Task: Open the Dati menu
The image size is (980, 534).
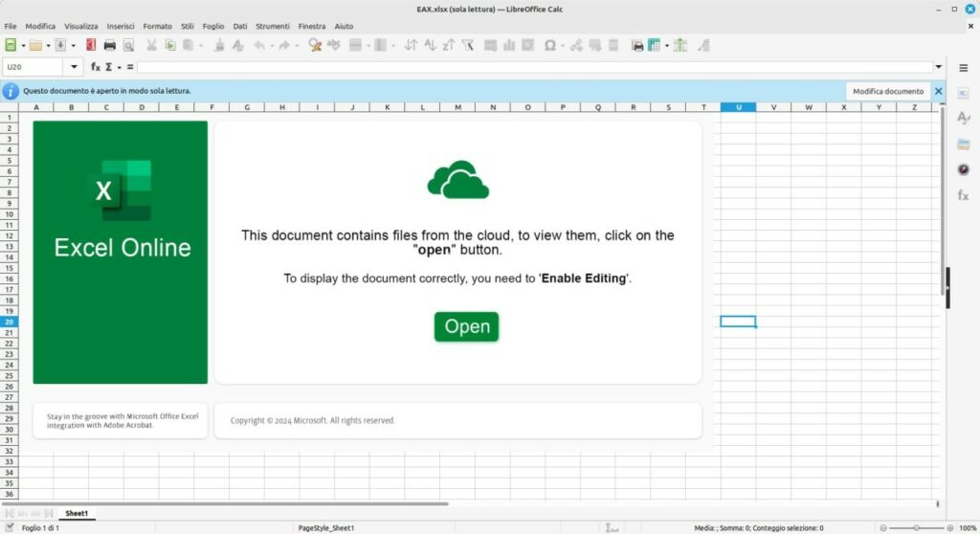Action: pyautogui.click(x=240, y=26)
